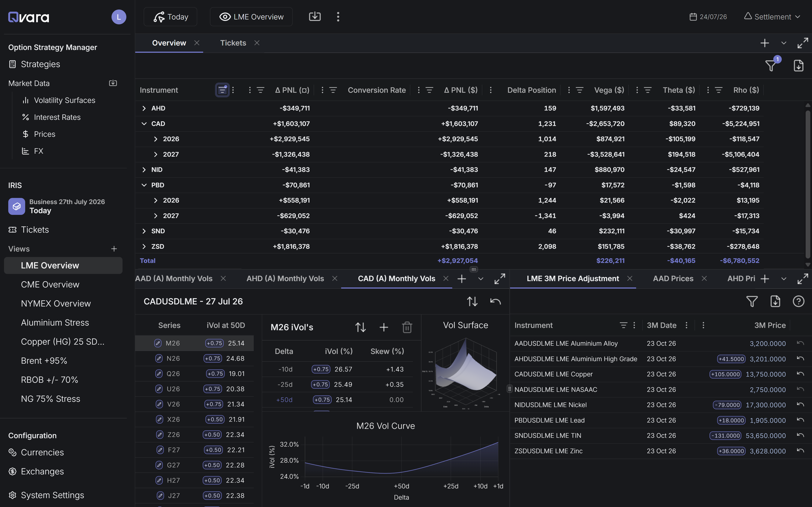This screenshot has height=507, width=812.
Task: Expand the NID instrument row
Action: click(x=144, y=170)
